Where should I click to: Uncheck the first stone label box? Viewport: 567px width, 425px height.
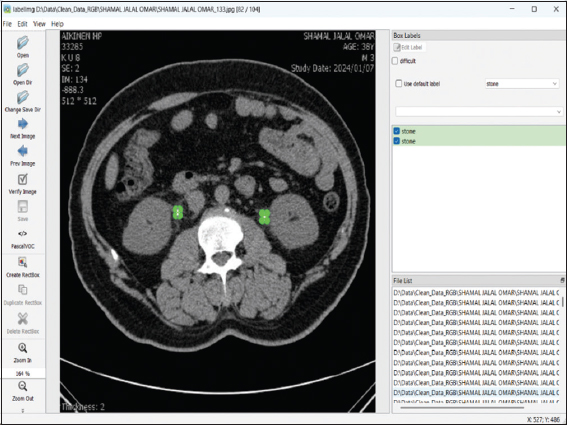(x=397, y=131)
